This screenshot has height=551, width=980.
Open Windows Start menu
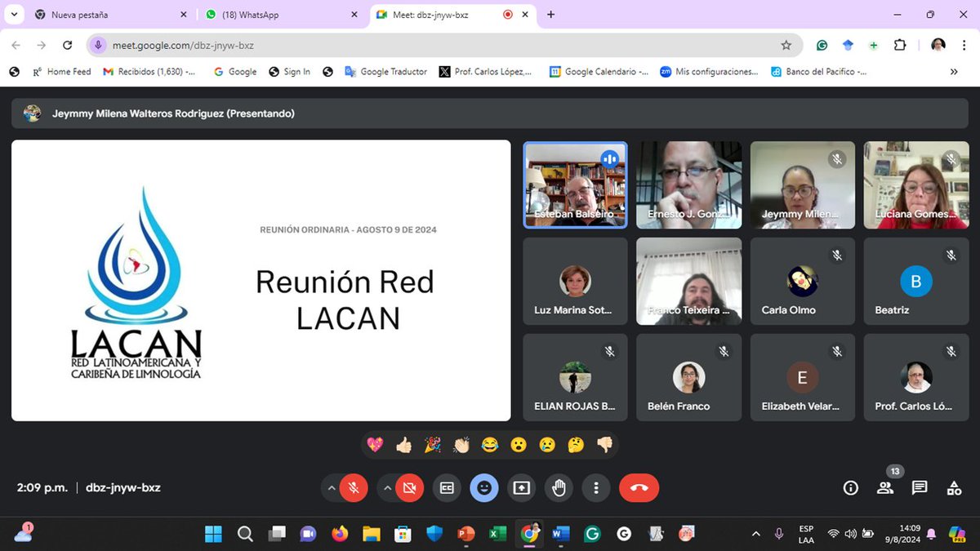click(213, 534)
